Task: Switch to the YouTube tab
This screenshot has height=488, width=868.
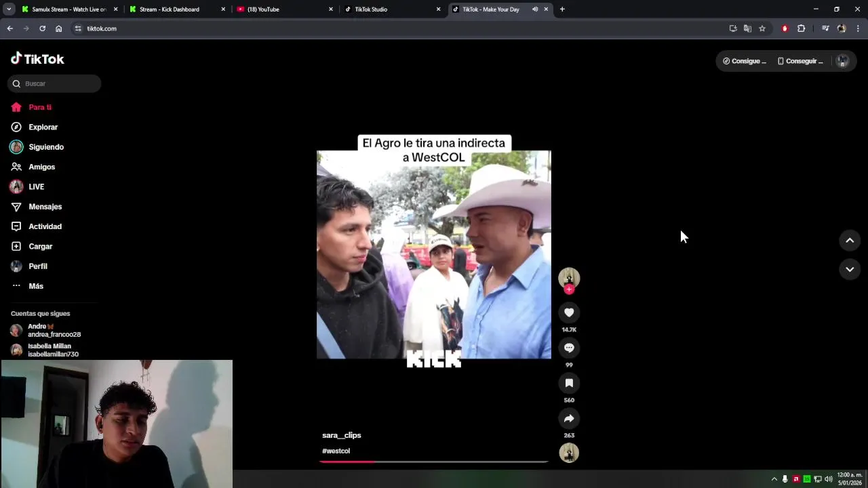Action: 283,9
